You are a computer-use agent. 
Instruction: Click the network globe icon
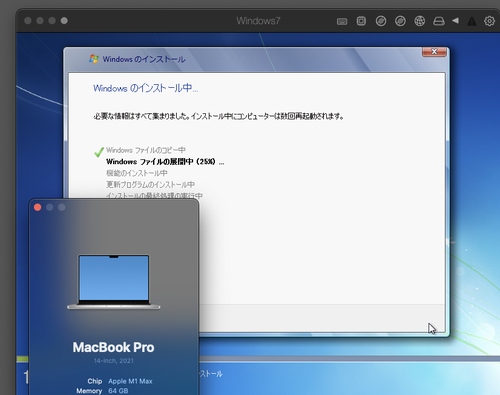(419, 21)
